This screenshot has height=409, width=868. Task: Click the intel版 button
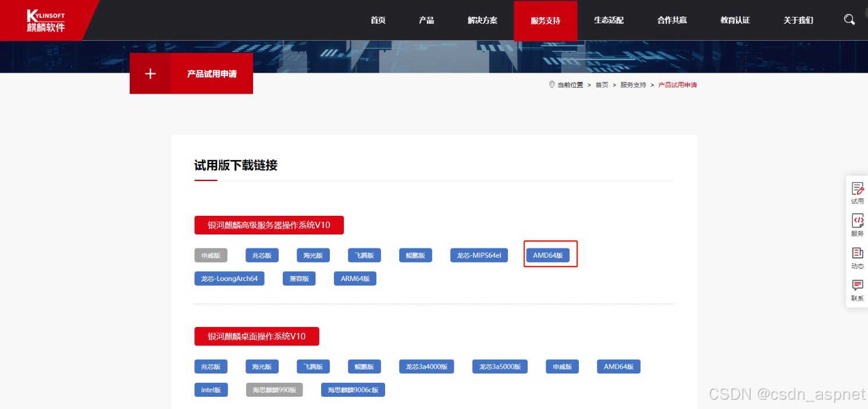coord(211,390)
